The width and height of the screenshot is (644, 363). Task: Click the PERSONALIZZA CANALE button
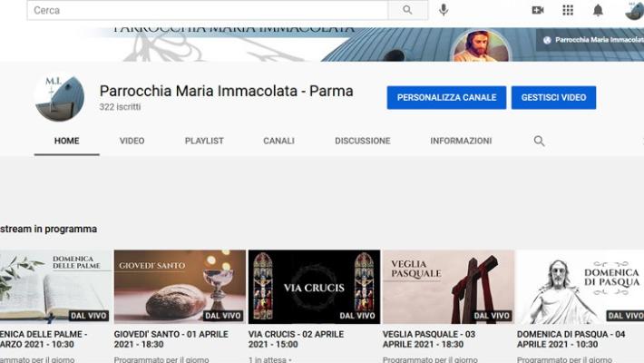446,97
